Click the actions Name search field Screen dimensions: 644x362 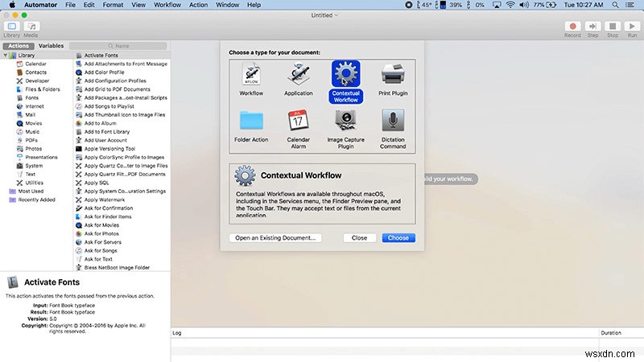[x=118, y=46]
